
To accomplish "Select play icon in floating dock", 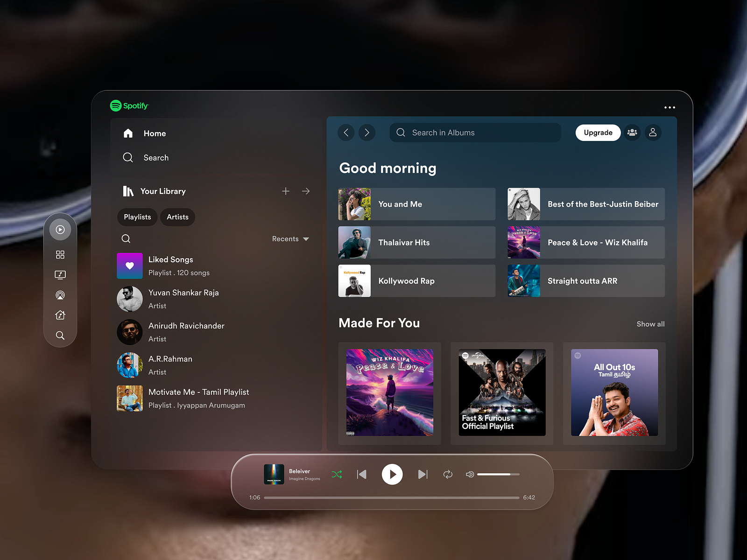I will 60,230.
